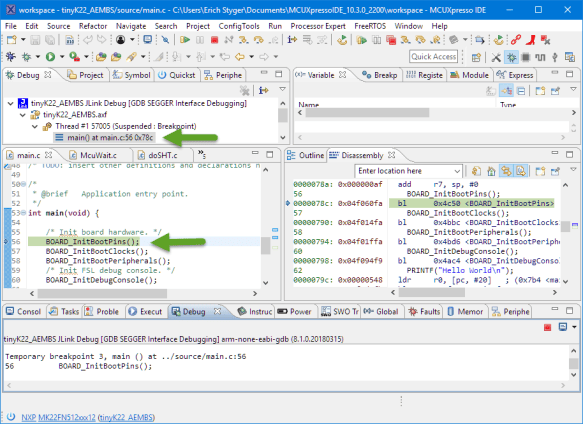Image resolution: width=583 pixels, height=424 pixels.
Task: Click the Disconnect debug icon
Action: 229,40
